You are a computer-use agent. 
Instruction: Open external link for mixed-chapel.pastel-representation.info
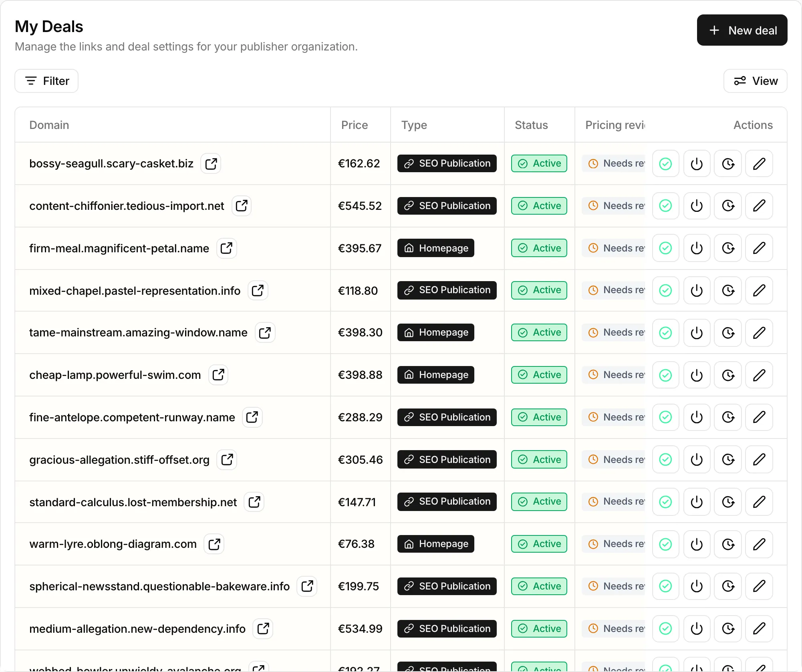coord(258,290)
